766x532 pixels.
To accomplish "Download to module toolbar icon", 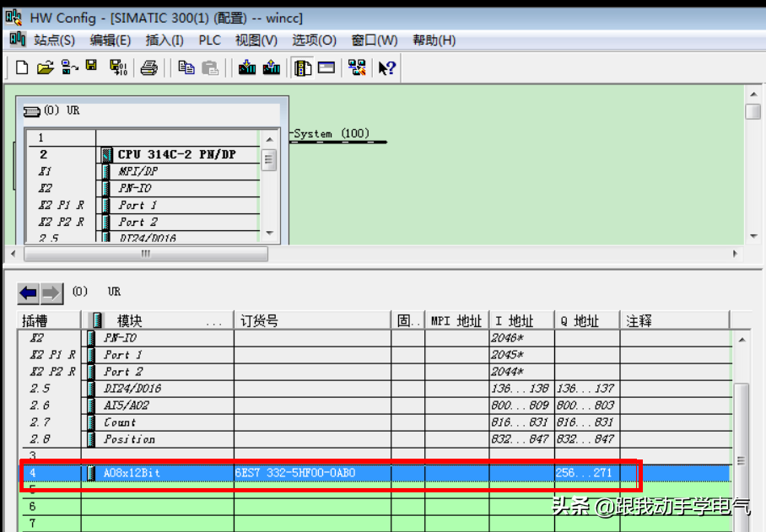I will pyautogui.click(x=247, y=67).
